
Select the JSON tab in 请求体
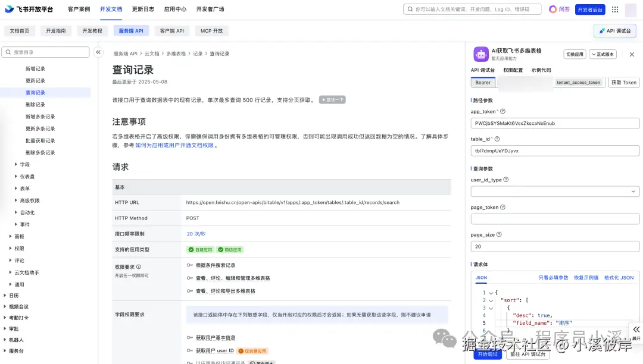(x=481, y=278)
